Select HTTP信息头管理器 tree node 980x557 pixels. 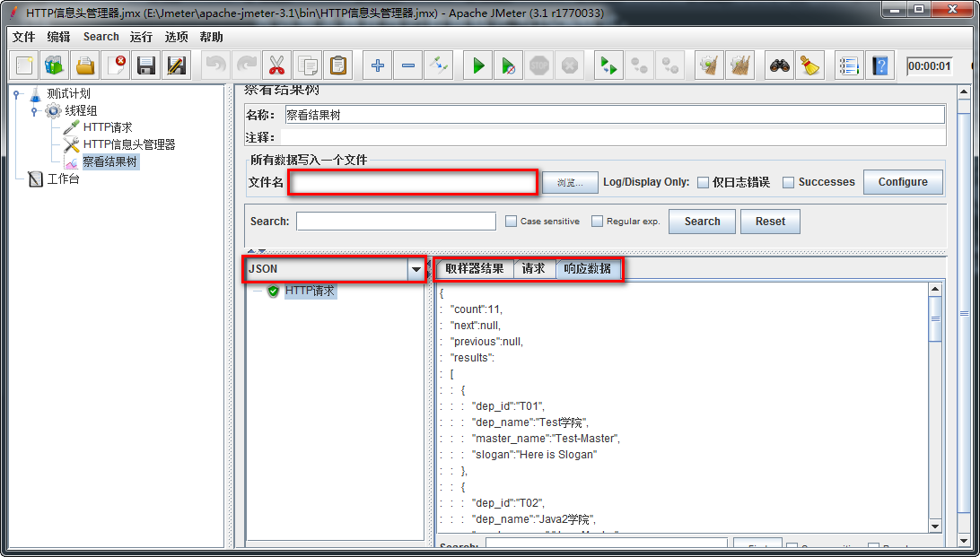[128, 145]
